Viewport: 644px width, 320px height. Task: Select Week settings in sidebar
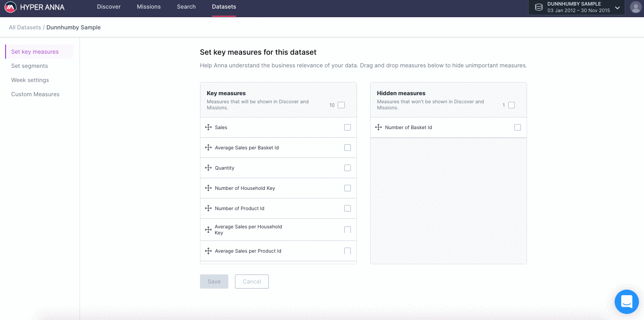click(x=30, y=80)
